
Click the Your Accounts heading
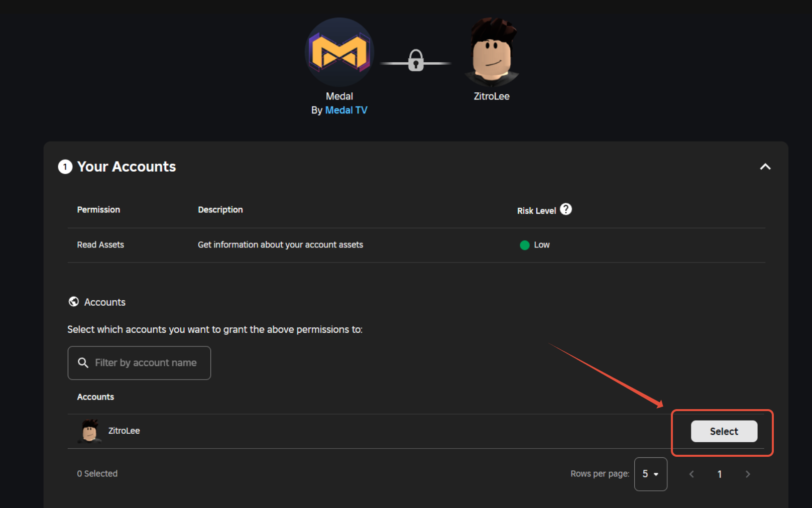pos(127,167)
